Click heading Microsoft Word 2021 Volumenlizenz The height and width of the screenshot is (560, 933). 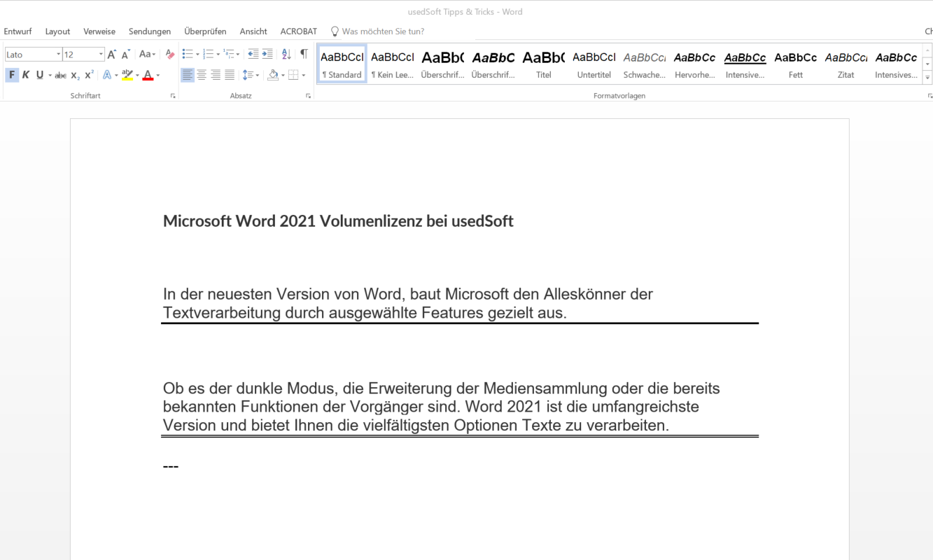point(338,221)
